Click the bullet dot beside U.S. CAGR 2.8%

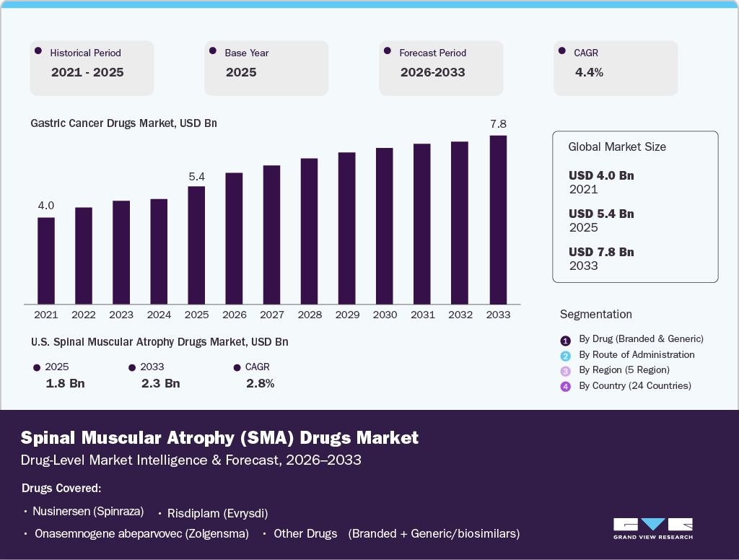coord(237,368)
